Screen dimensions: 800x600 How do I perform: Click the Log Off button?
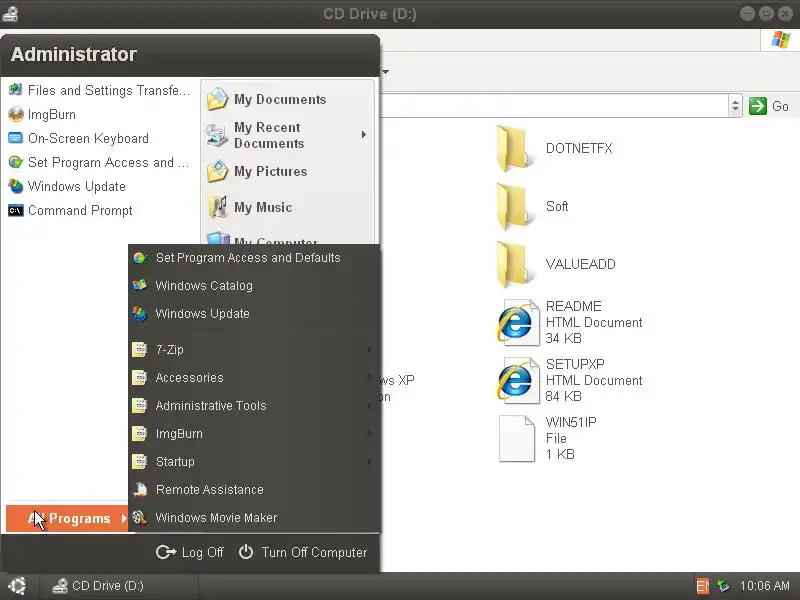pyautogui.click(x=190, y=552)
